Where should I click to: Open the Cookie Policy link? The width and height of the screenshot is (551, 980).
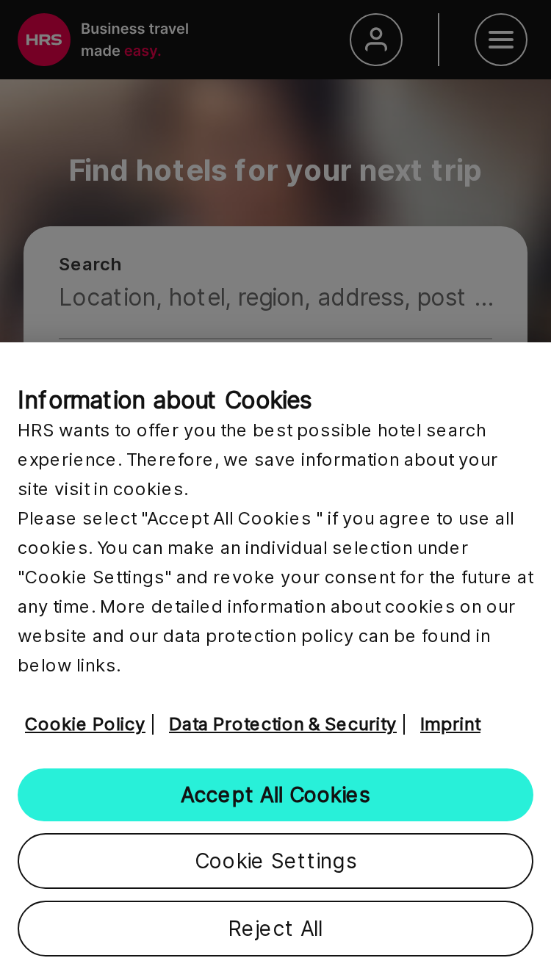tap(84, 724)
